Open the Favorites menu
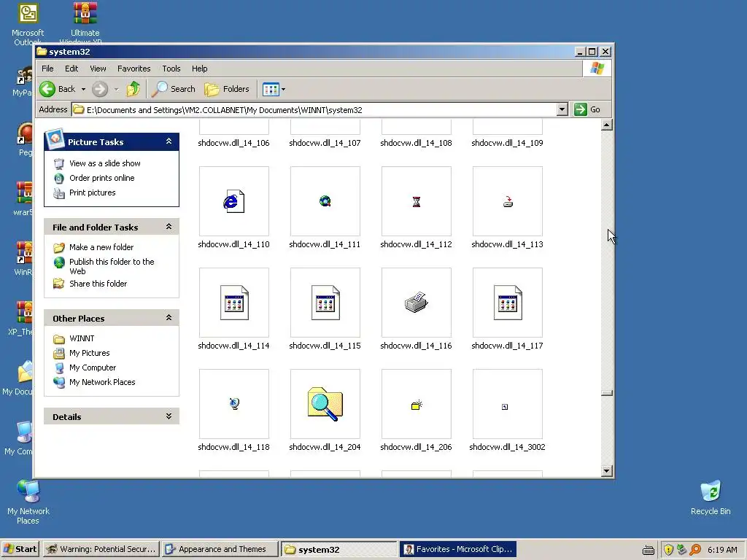 coord(134,69)
